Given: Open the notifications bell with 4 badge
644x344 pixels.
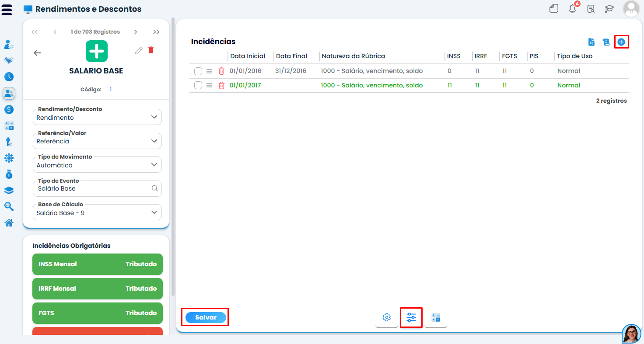Looking at the screenshot, I should [573, 9].
